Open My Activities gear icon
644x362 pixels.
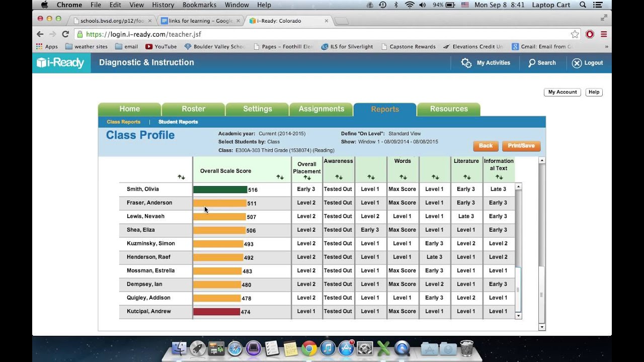coord(466,63)
